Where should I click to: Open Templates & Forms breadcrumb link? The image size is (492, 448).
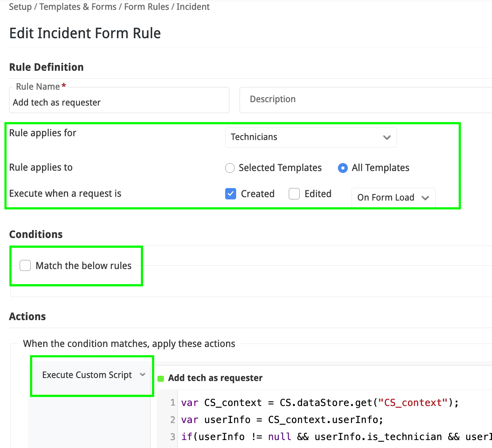(78, 7)
